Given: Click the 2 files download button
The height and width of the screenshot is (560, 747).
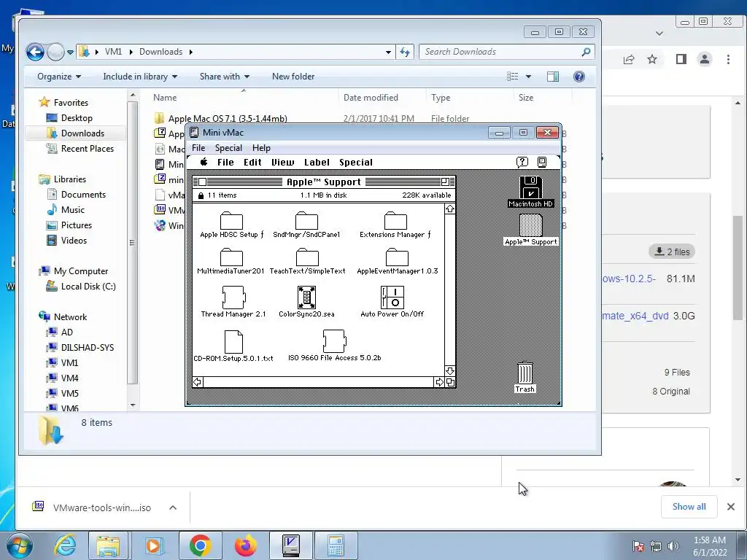Looking at the screenshot, I should 672,252.
